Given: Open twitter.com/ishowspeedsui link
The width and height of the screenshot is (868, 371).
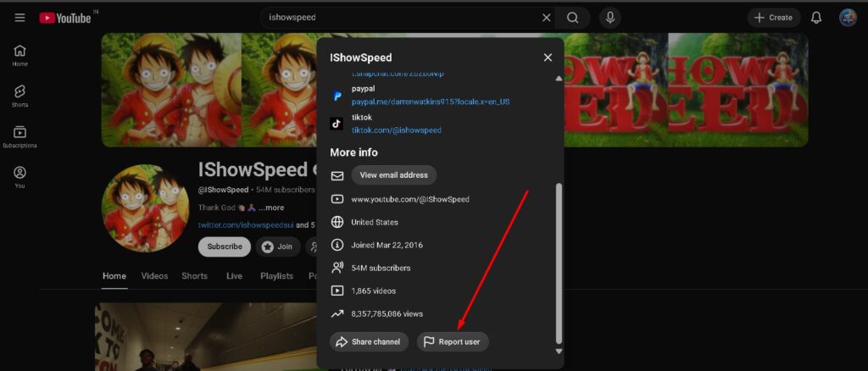Looking at the screenshot, I should [246, 225].
